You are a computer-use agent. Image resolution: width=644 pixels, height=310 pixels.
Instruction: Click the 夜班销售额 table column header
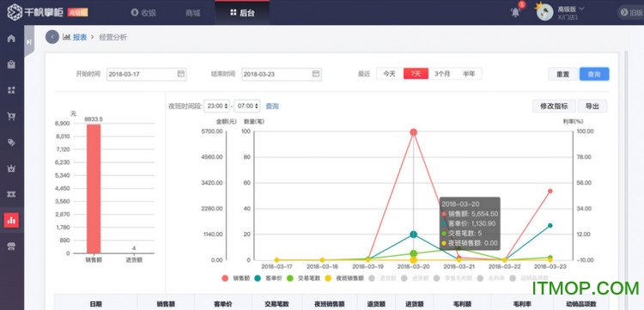[330, 304]
